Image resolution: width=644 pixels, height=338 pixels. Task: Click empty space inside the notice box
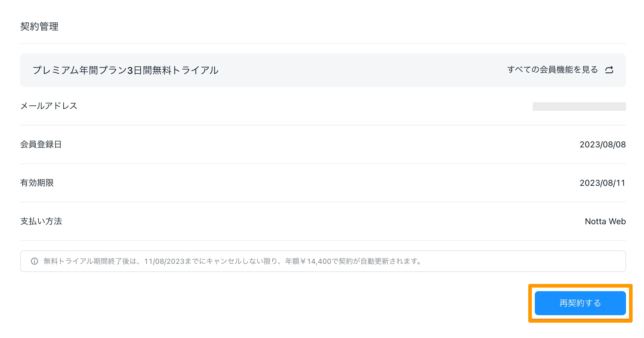[x=525, y=261]
